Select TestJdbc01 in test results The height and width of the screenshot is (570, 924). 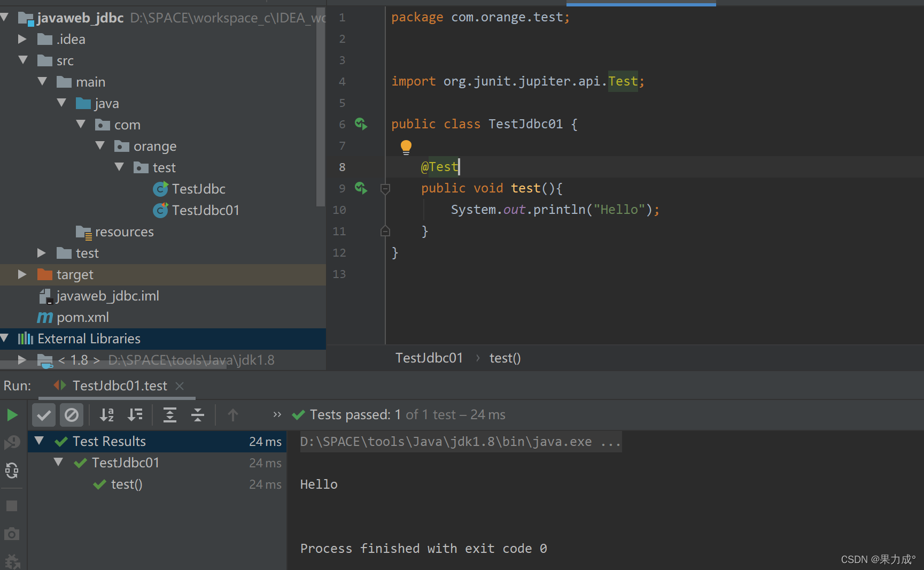(126, 463)
